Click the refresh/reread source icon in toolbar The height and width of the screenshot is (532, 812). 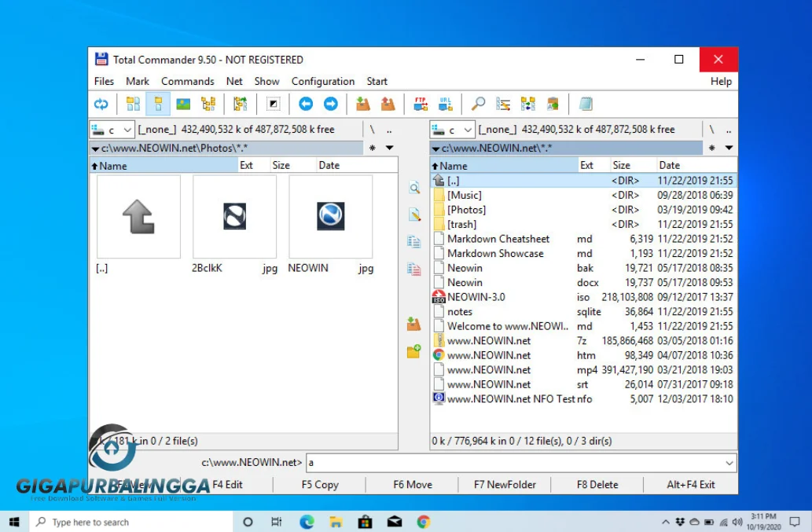pos(101,104)
